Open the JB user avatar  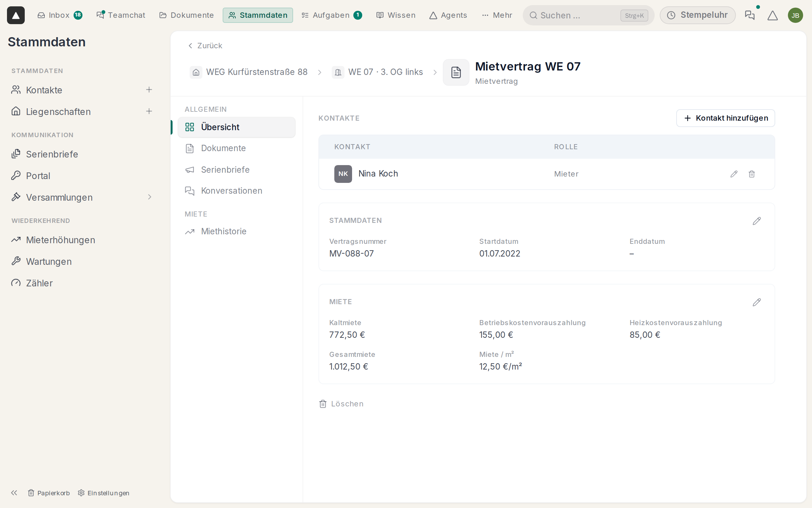click(795, 15)
